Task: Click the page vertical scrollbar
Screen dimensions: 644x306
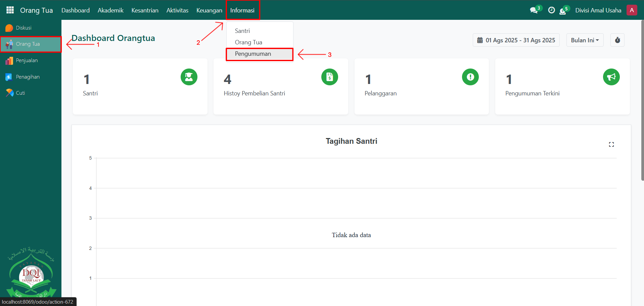Action: click(x=642, y=101)
